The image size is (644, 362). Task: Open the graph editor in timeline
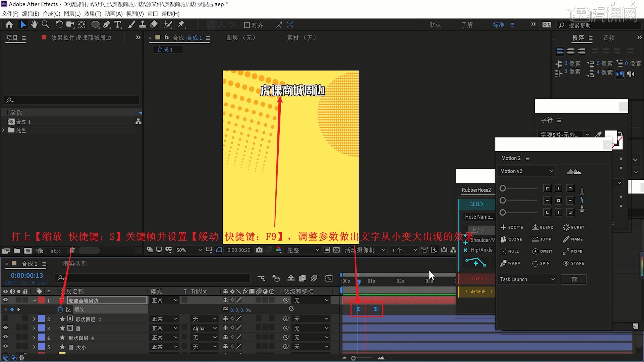tap(329, 278)
